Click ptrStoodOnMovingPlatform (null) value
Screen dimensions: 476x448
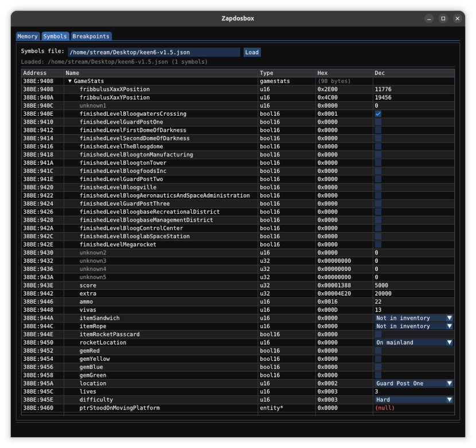tap(385, 408)
